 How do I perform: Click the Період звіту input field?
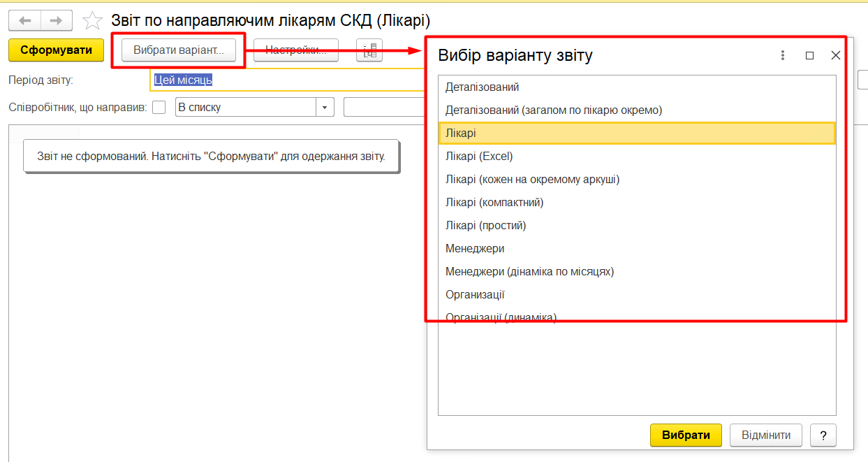click(286, 80)
